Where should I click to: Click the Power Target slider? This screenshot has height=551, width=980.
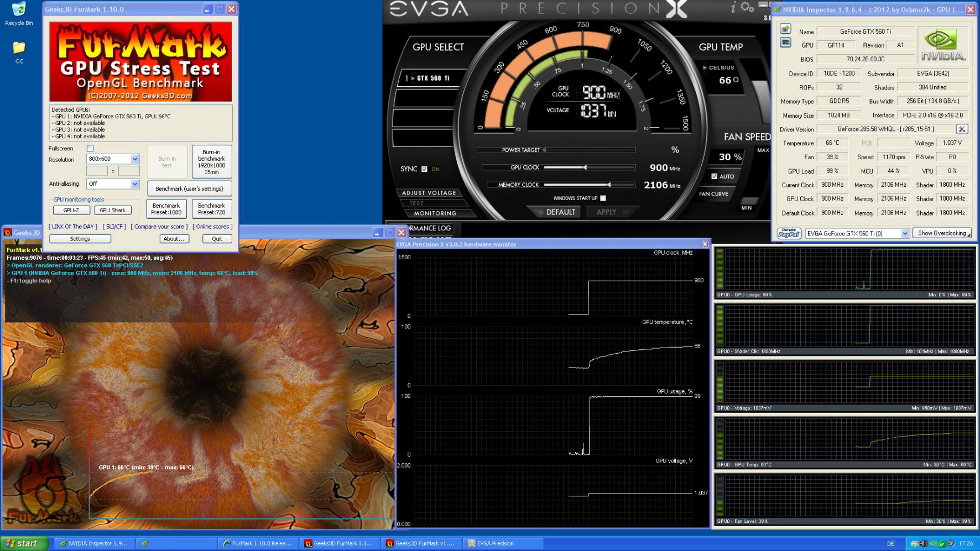click(x=556, y=150)
